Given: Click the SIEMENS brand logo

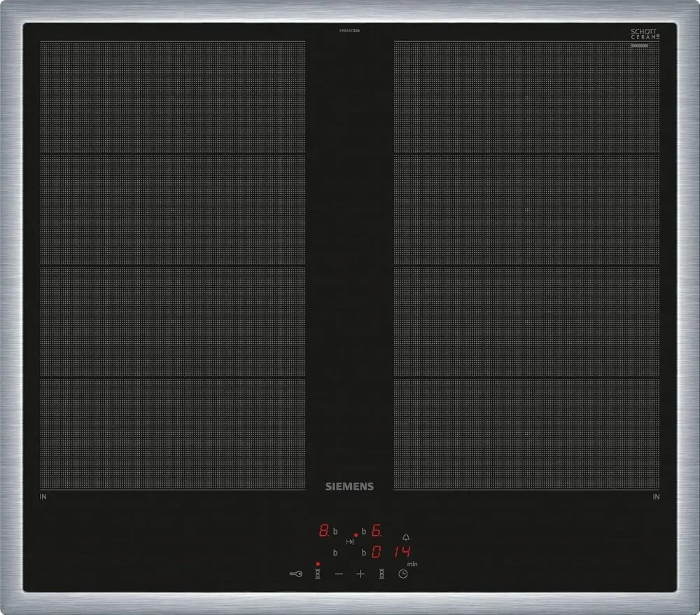Looking at the screenshot, I should [349, 486].
